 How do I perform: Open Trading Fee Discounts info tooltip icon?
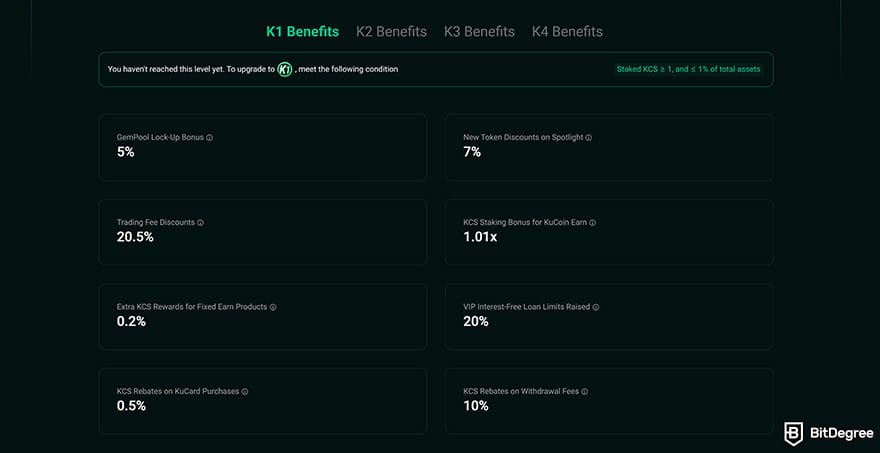[x=200, y=222]
